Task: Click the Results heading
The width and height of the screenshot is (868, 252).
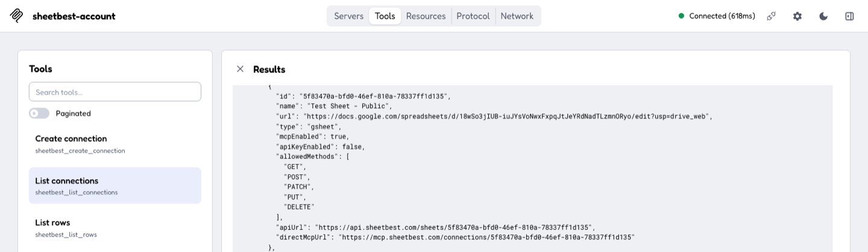Action: coord(269,69)
